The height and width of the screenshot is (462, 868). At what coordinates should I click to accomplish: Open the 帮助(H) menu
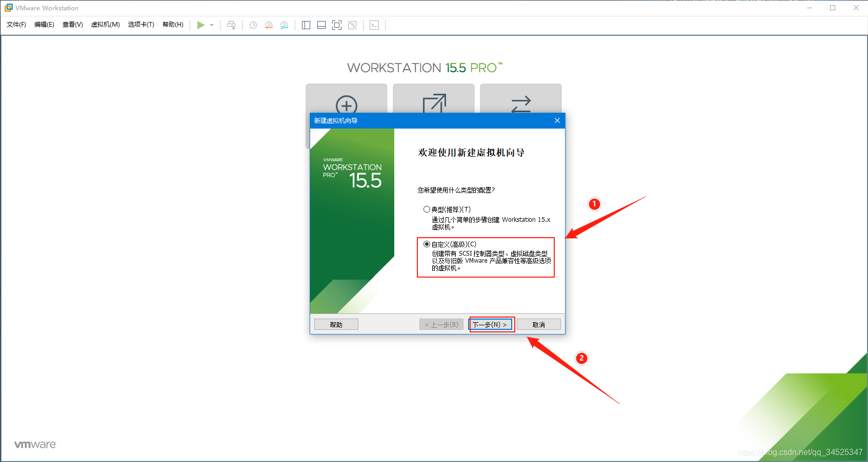[x=173, y=25]
